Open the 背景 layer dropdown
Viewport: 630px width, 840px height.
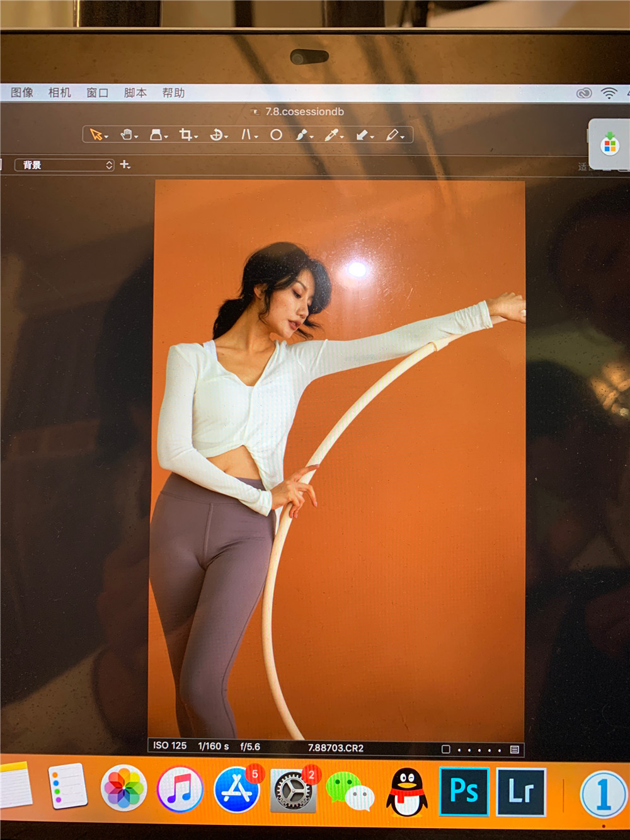coord(64,165)
